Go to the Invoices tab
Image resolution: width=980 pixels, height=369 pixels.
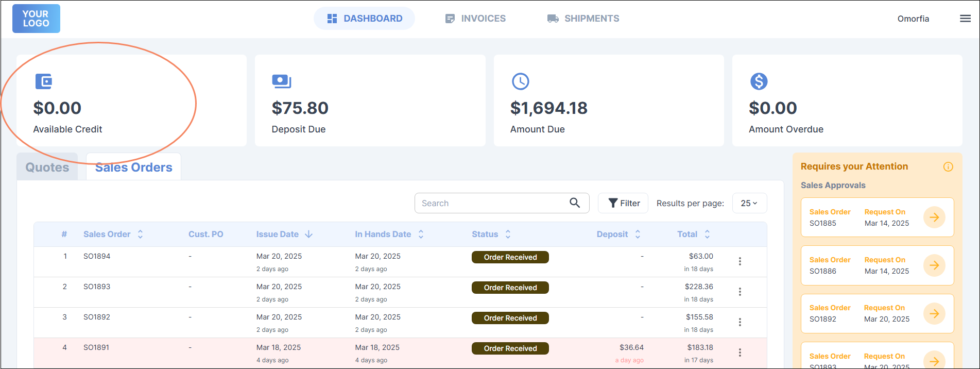pos(475,19)
